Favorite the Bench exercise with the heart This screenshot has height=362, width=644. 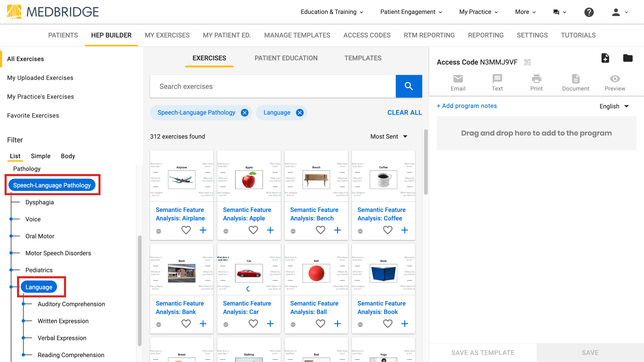tap(320, 230)
